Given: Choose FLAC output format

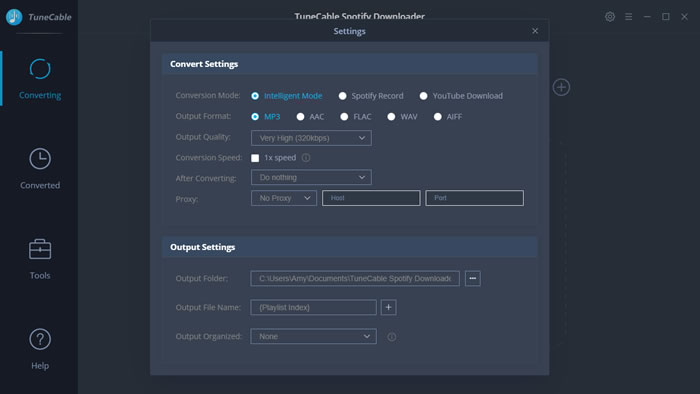Looking at the screenshot, I should tap(344, 116).
